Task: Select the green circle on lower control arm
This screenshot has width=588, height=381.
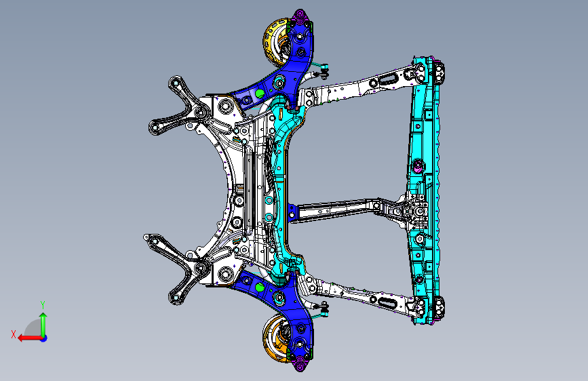Action: click(x=260, y=287)
